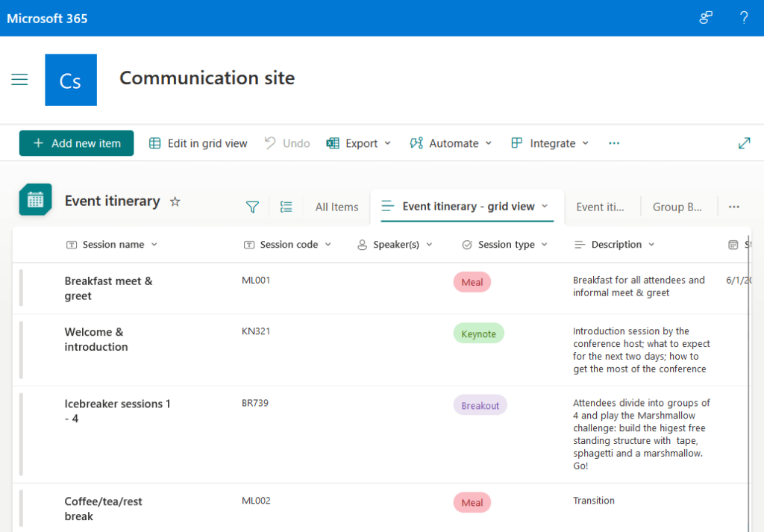The height and width of the screenshot is (532, 764).
Task: Click Meal pill in Breakfast row
Action: [472, 282]
